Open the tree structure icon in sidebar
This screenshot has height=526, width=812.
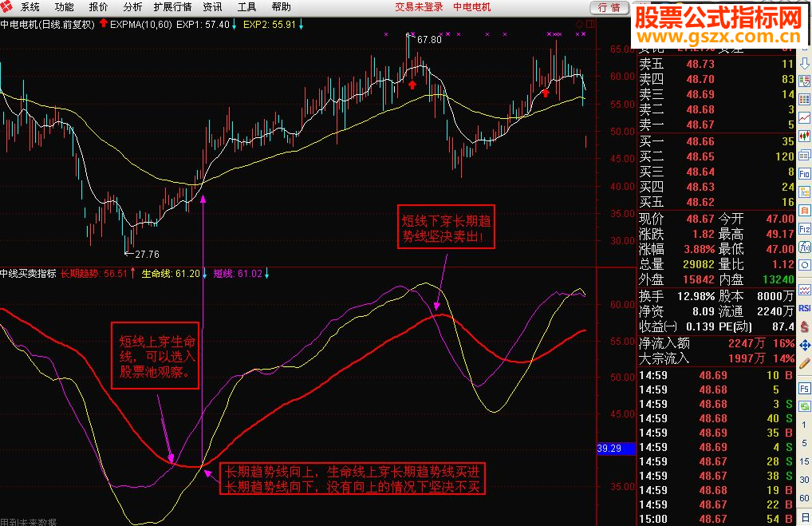click(804, 192)
